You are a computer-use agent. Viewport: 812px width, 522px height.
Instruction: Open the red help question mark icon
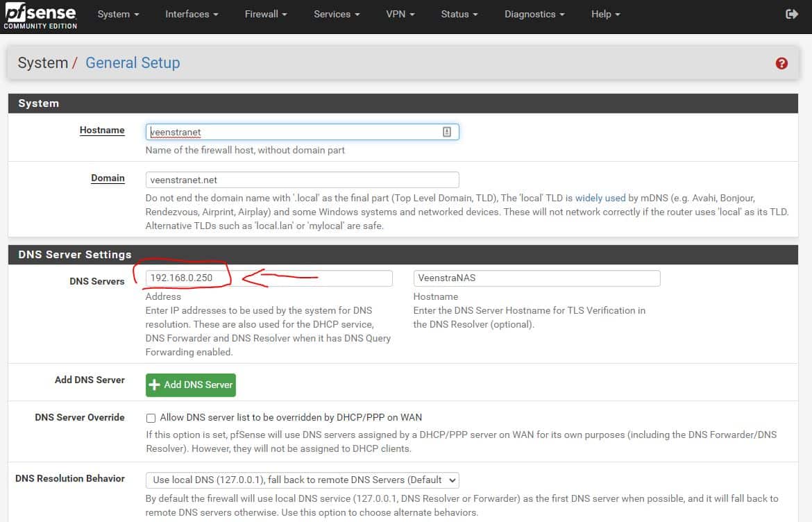(x=781, y=63)
